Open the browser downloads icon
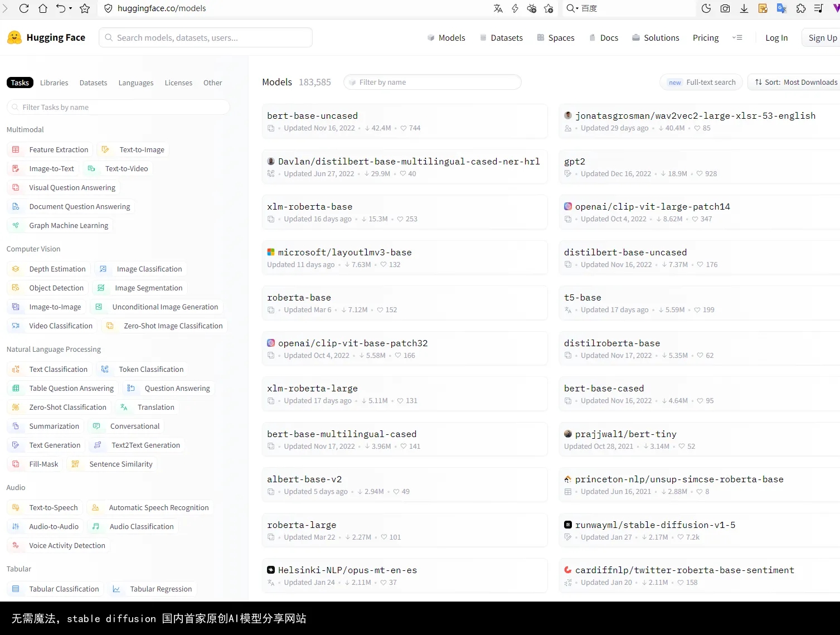The height and width of the screenshot is (635, 840). [x=744, y=8]
